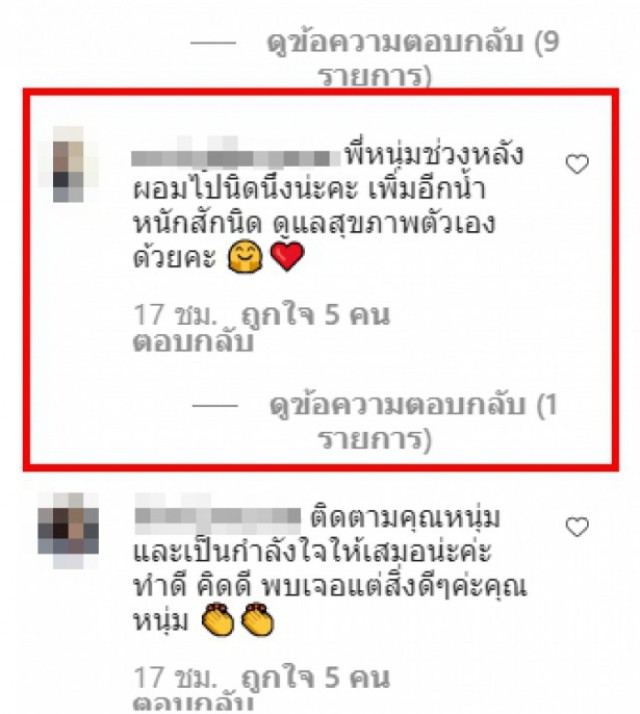Screen dimensions: 640x714
Task: Open avatar of the พี่หนุ่มช่วงหลัง commenter
Action: tap(68, 164)
